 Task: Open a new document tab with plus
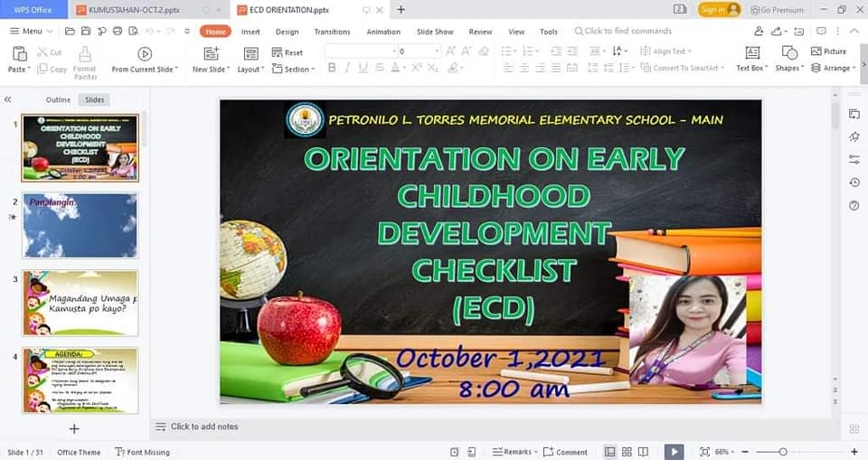pos(401,9)
